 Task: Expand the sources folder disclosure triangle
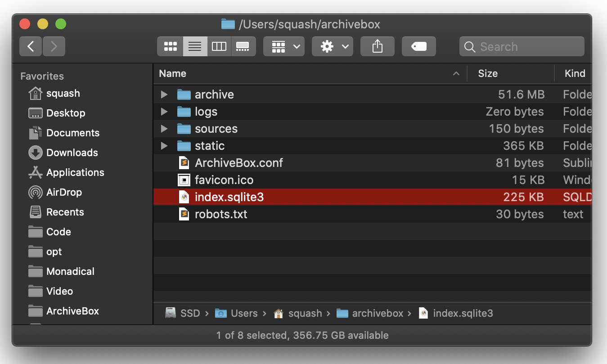pos(164,129)
